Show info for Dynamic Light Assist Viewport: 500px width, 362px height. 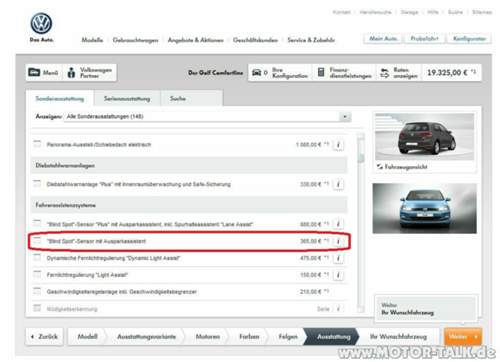click(x=338, y=258)
